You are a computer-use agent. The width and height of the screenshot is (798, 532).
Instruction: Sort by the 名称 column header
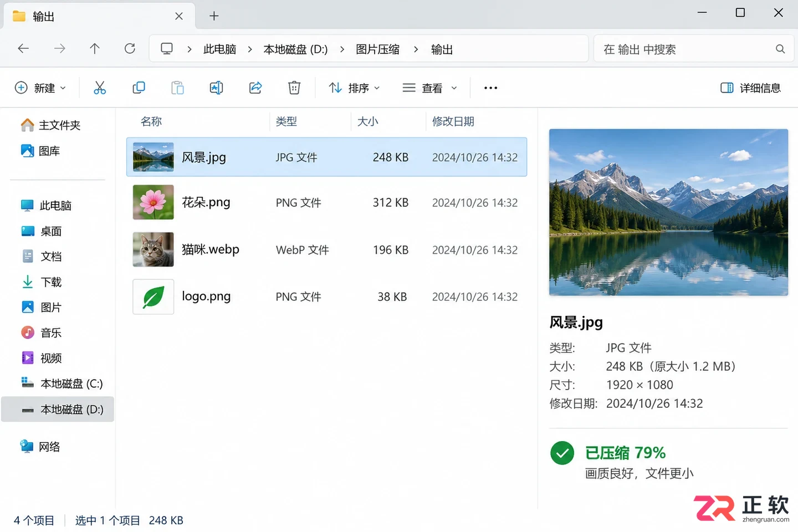pyautogui.click(x=151, y=121)
